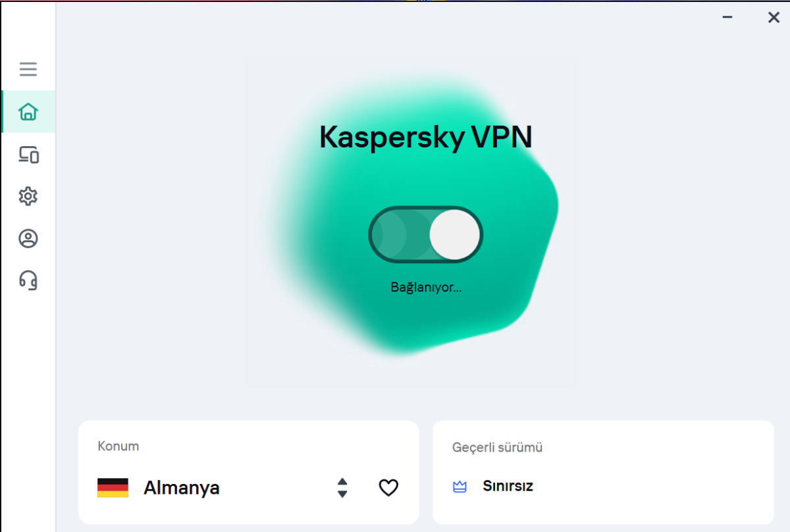Open Settings gear icon
The width and height of the screenshot is (790, 532).
click(x=28, y=196)
